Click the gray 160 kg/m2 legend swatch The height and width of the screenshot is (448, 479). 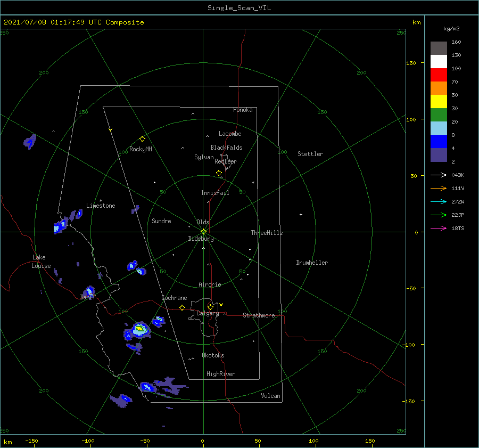(439, 48)
